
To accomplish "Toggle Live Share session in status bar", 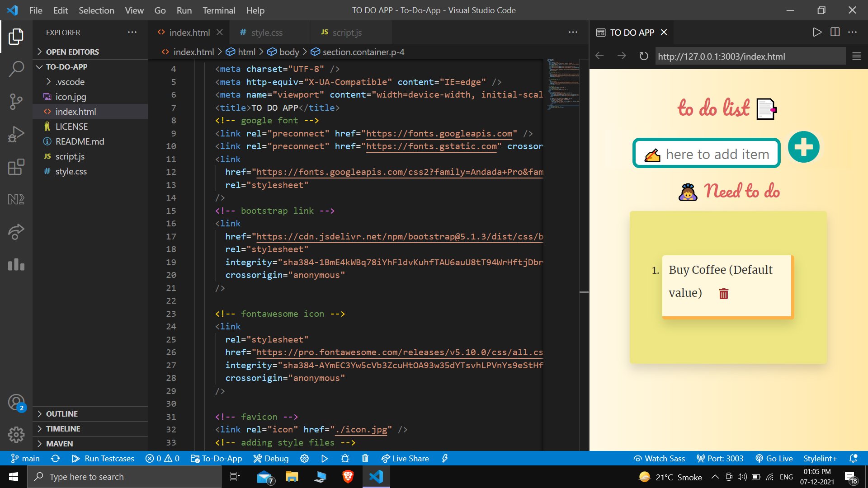I will pos(405,458).
